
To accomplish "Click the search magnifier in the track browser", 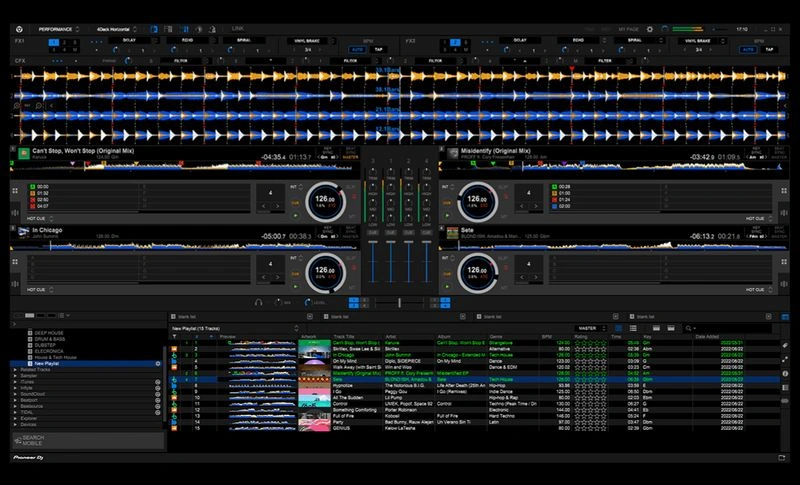I will click(689, 328).
